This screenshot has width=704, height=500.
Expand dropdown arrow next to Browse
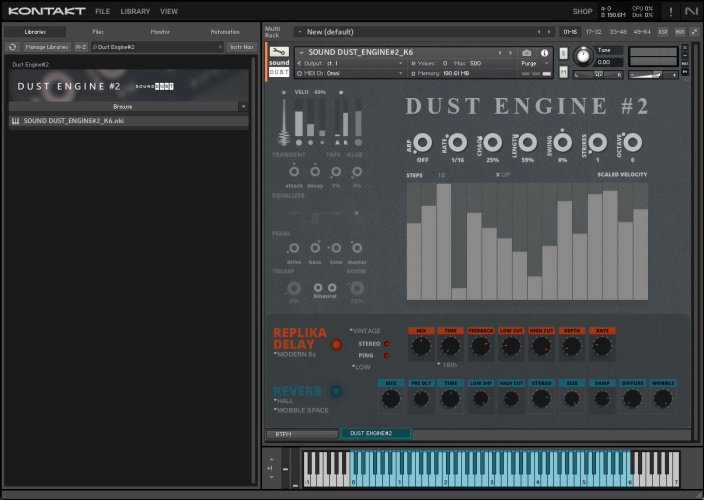pyautogui.click(x=243, y=105)
